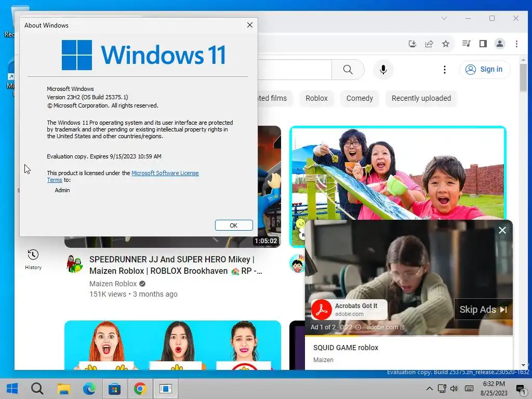Click the YouTube page vertical scrollbar thumb
The width and height of the screenshot is (532, 399).
pos(523,77)
